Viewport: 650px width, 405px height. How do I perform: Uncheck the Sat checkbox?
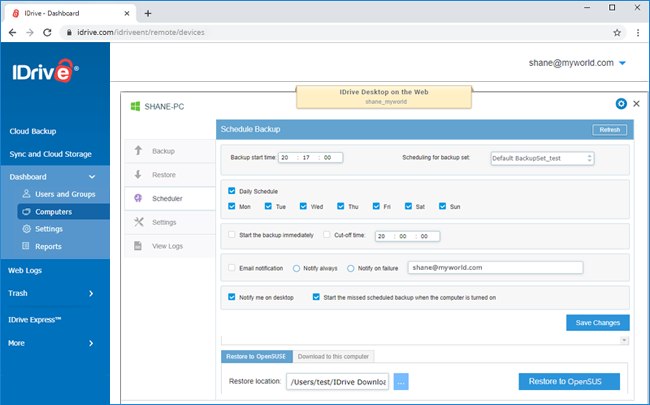click(x=408, y=206)
